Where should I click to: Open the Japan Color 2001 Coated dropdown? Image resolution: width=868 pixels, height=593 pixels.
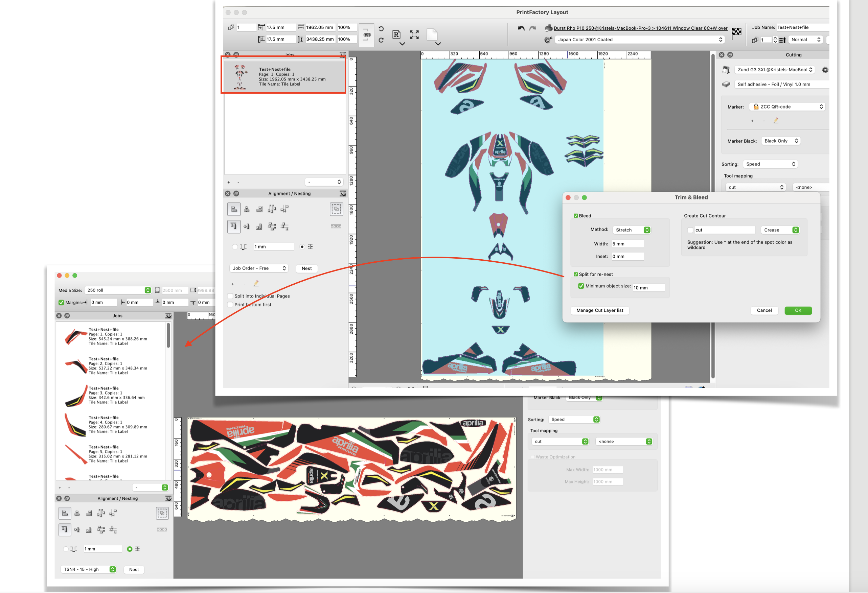click(639, 40)
